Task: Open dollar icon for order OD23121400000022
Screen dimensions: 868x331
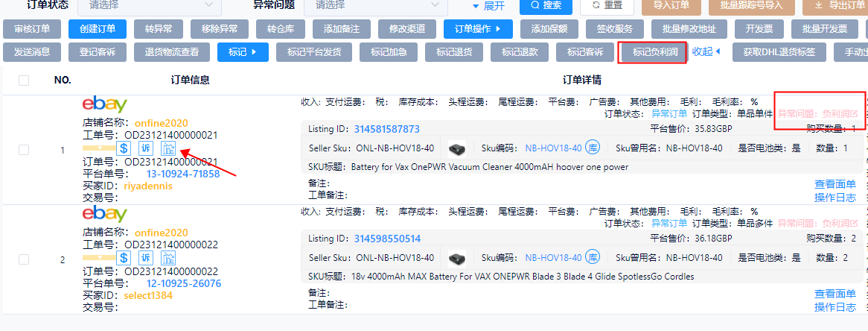Action: coord(124,258)
